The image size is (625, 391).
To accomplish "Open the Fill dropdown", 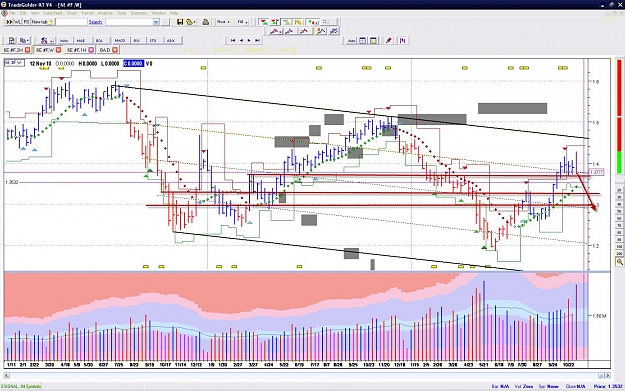I will coord(242,22).
